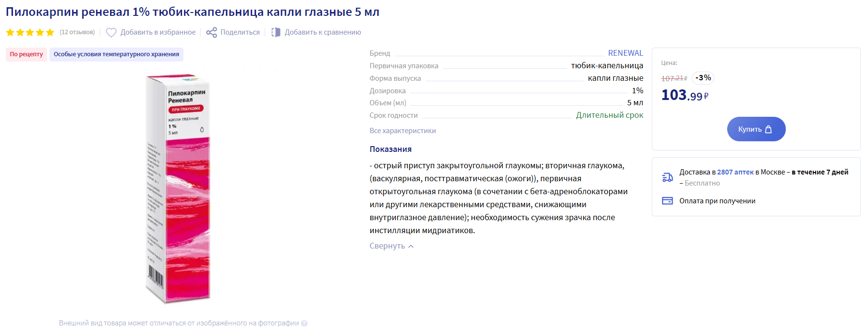Viewport: 868px width, 336px height.
Task: Select the По рецепту badge
Action: pos(26,54)
